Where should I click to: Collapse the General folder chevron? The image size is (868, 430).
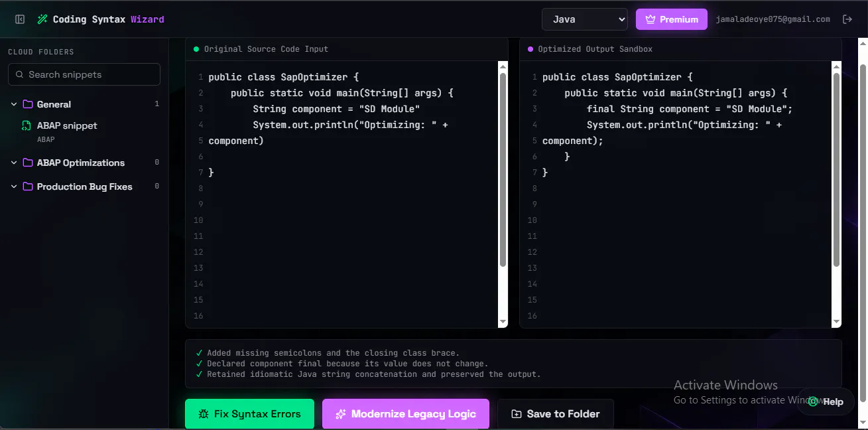point(14,104)
